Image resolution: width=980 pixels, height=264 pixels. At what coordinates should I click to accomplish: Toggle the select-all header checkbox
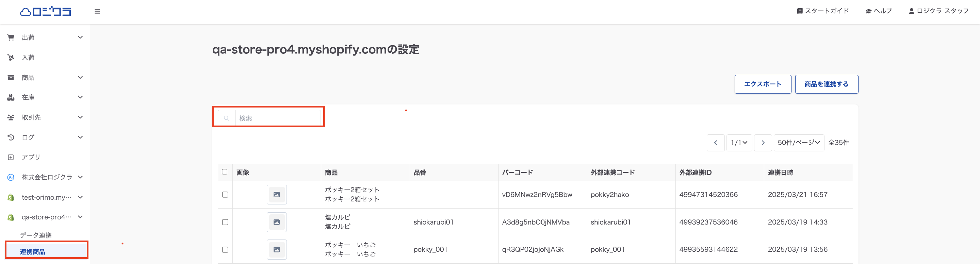point(225,172)
